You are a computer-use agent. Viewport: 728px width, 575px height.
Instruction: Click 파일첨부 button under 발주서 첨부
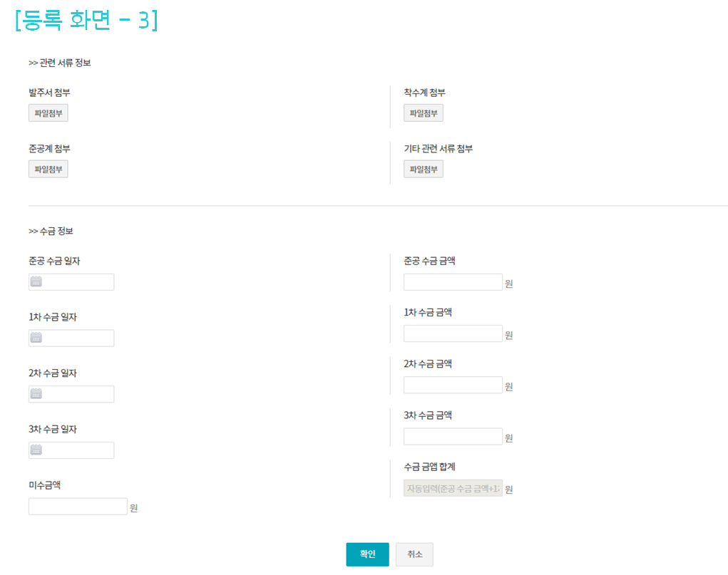pos(48,113)
